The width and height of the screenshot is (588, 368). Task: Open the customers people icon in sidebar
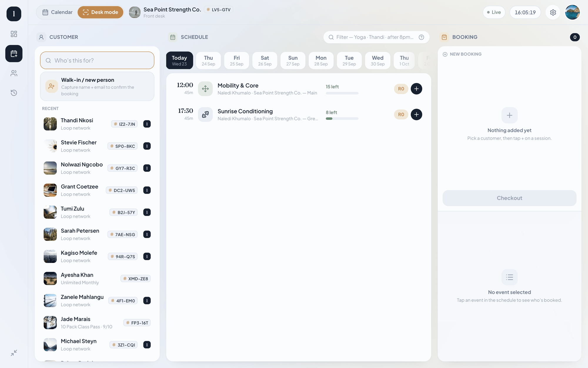pos(14,73)
